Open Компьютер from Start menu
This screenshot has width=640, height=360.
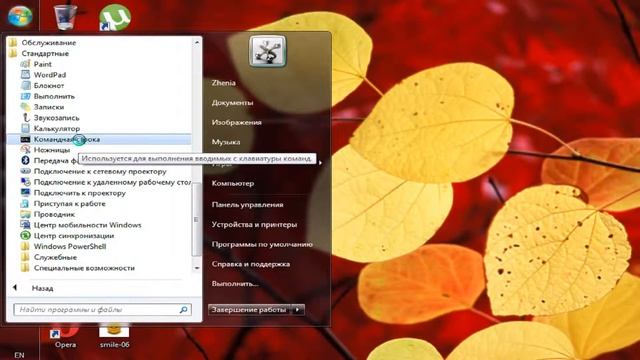[x=233, y=183]
